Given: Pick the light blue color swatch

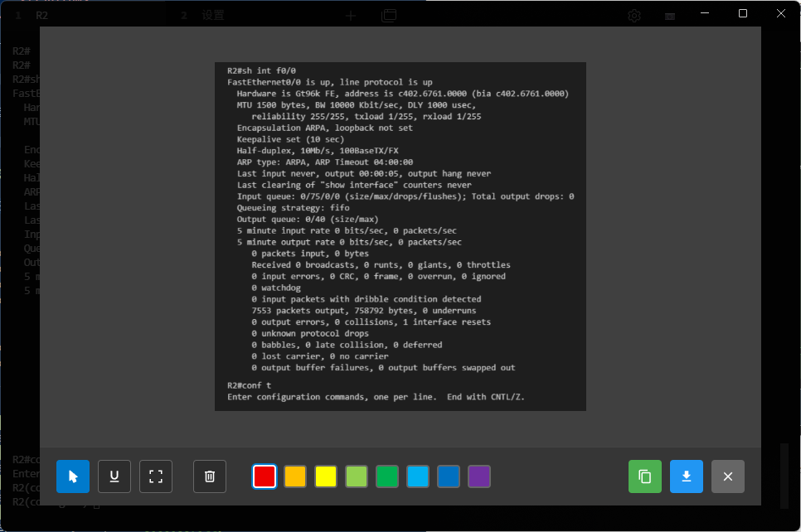Looking at the screenshot, I should 418,476.
